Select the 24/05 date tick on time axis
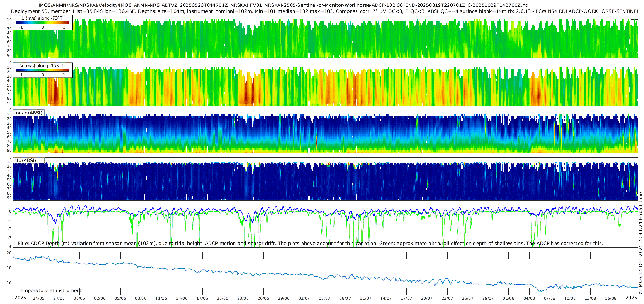The image size is (644, 304). (x=39, y=298)
